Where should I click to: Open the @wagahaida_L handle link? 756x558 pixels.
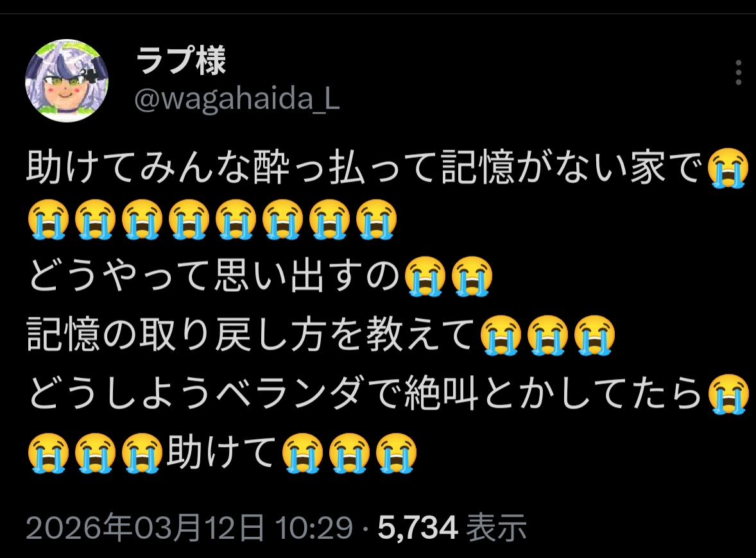coord(237,99)
